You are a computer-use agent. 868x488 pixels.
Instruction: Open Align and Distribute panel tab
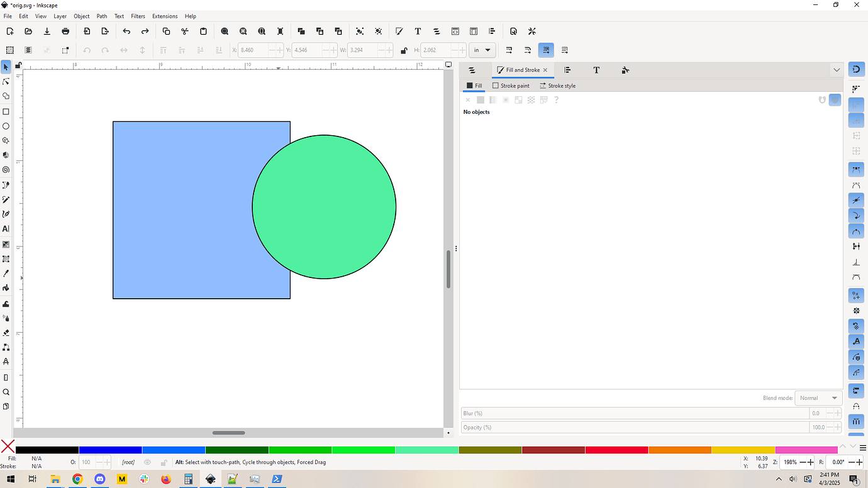(x=567, y=70)
